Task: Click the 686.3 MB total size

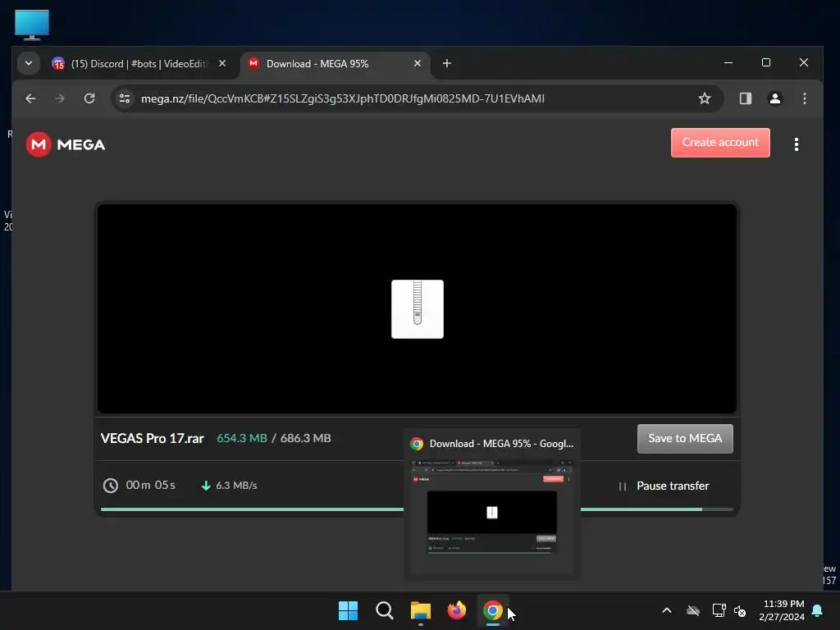Action: pyautogui.click(x=305, y=438)
